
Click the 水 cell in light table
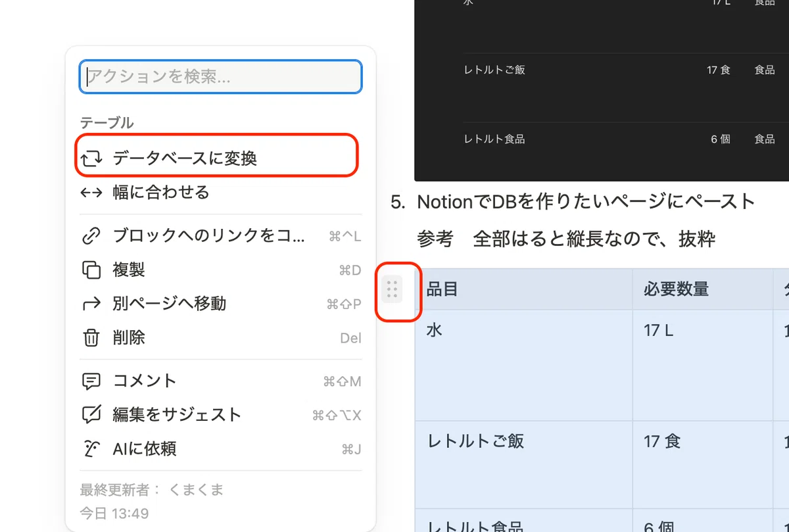pos(523,365)
